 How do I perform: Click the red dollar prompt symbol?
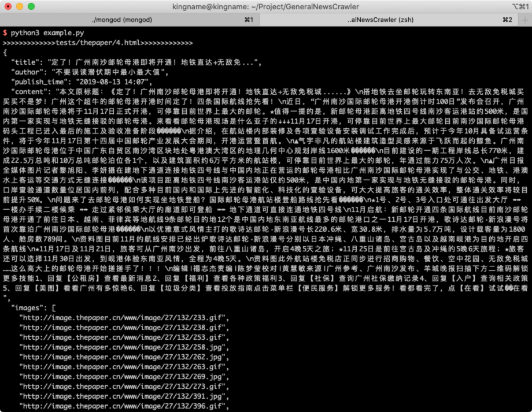pyautogui.click(x=5, y=33)
